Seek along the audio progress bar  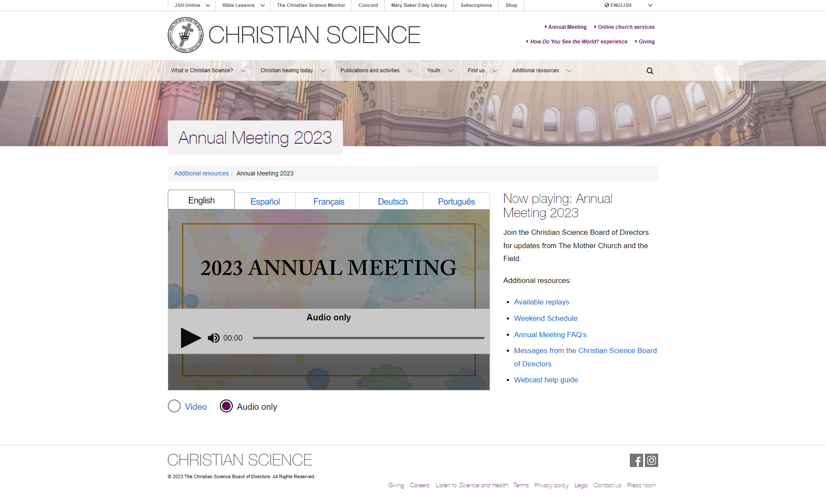[368, 338]
